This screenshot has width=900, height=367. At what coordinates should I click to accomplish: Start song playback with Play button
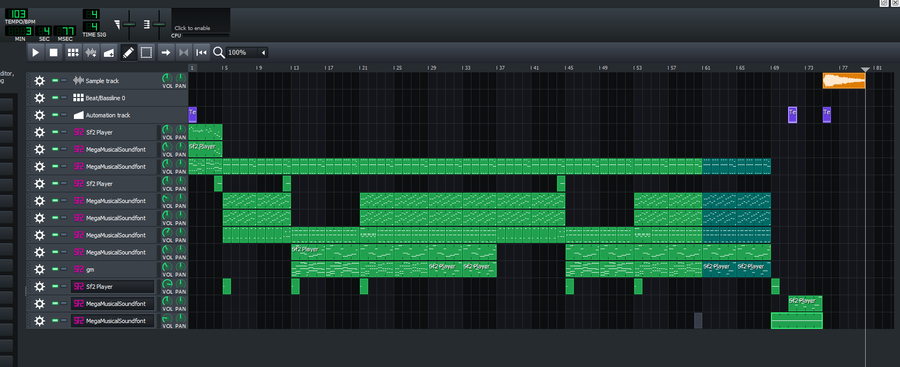coord(36,53)
